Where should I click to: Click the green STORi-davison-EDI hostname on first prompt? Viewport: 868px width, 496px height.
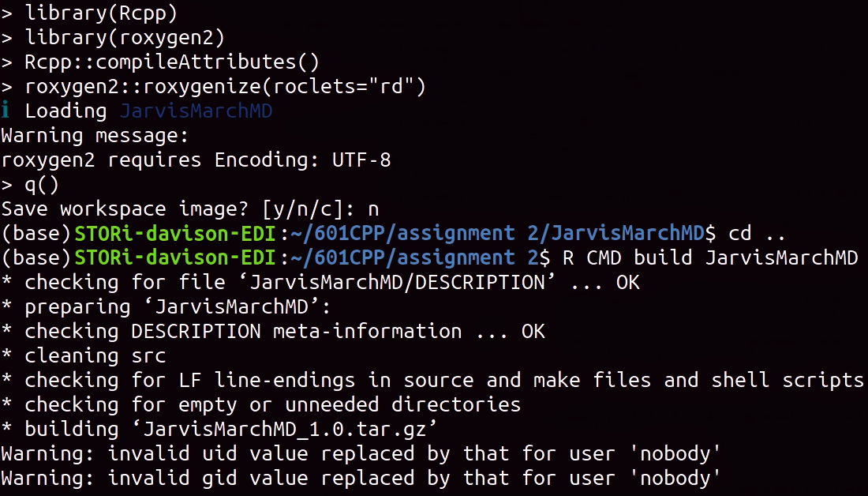tap(175, 233)
